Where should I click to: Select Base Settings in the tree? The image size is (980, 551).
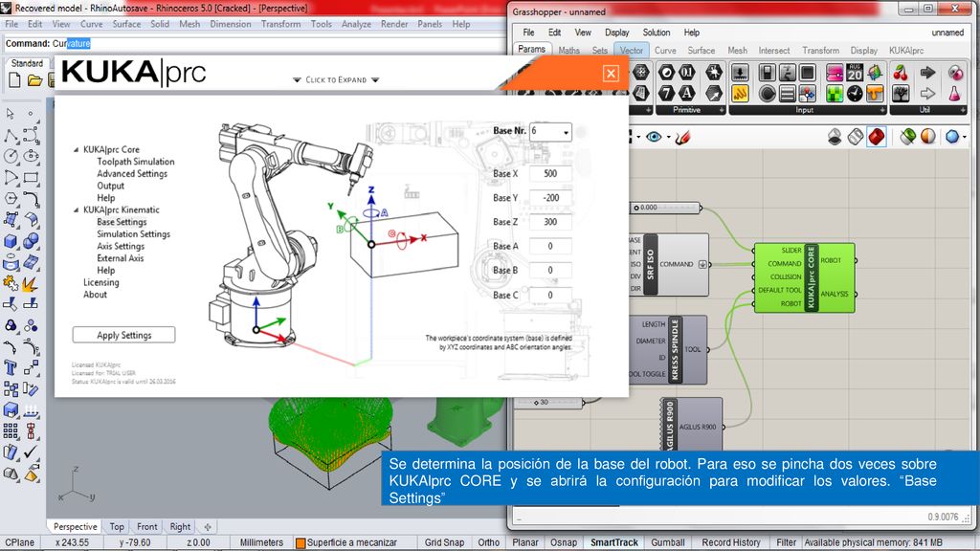pyautogui.click(x=122, y=222)
